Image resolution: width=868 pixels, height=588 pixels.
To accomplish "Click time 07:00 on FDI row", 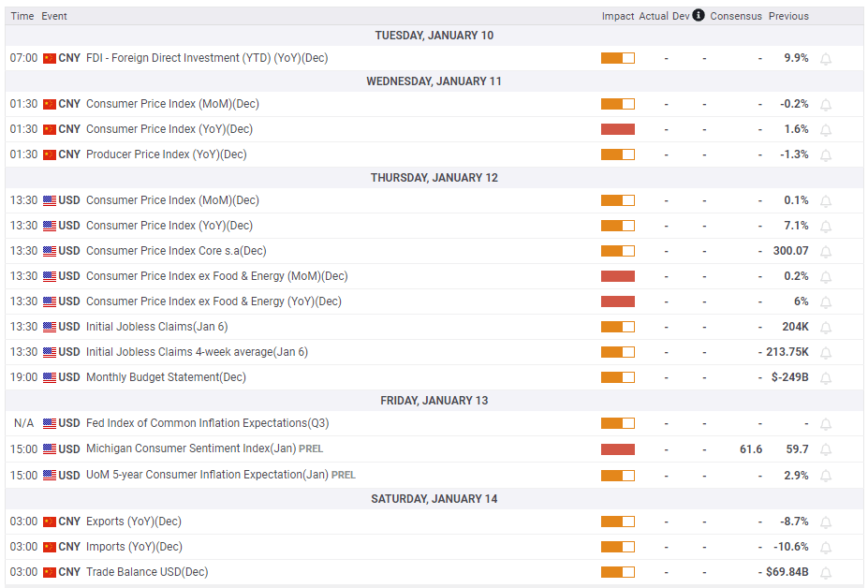I will 23,58.
